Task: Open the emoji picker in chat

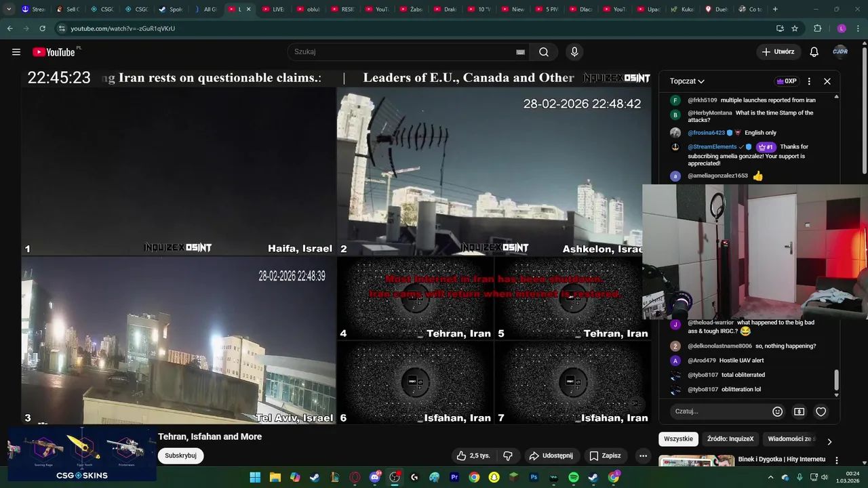Action: 778,411
